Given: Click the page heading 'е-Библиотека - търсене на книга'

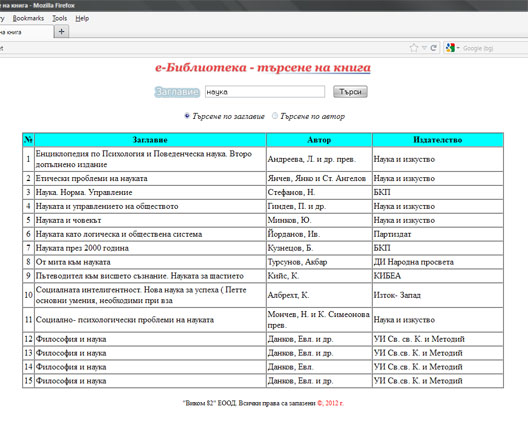Looking at the screenshot, I should [263, 68].
